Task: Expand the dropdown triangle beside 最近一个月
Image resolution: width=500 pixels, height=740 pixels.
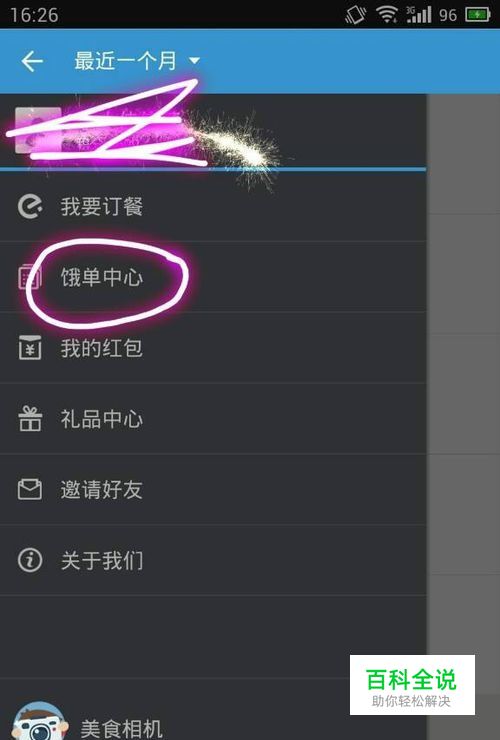Action: pyautogui.click(x=194, y=61)
